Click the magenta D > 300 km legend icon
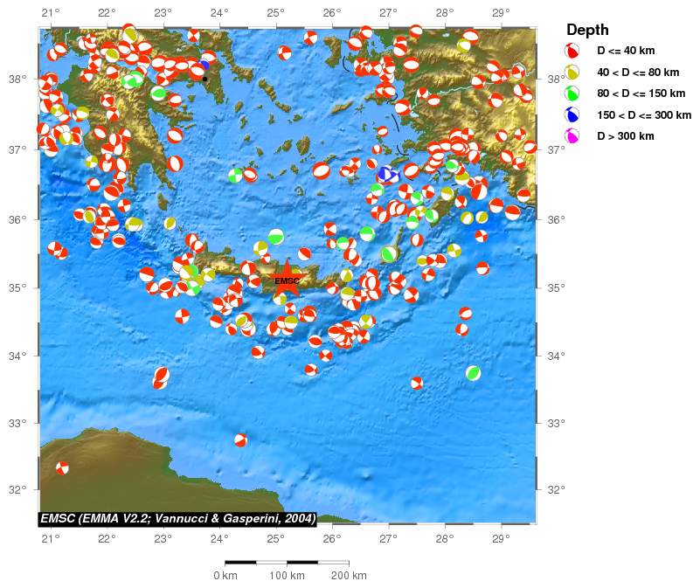Viewport: 700px width, 588px height. 572,135
